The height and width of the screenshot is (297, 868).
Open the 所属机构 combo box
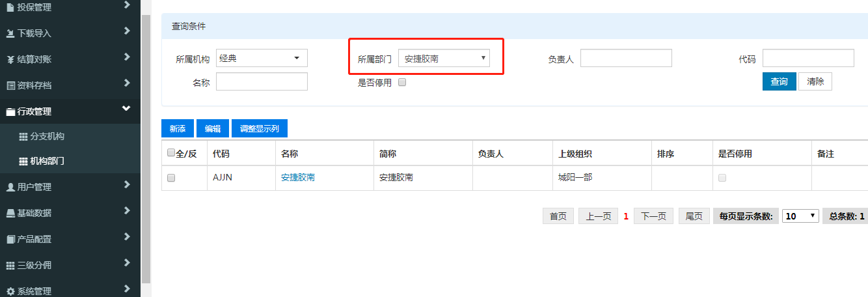point(262,58)
